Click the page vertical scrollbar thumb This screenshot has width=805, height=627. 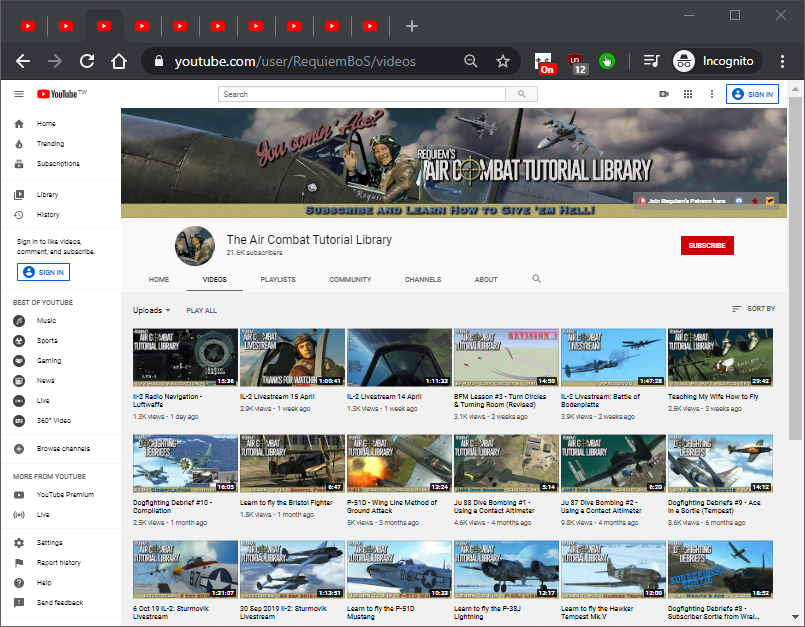[795, 267]
